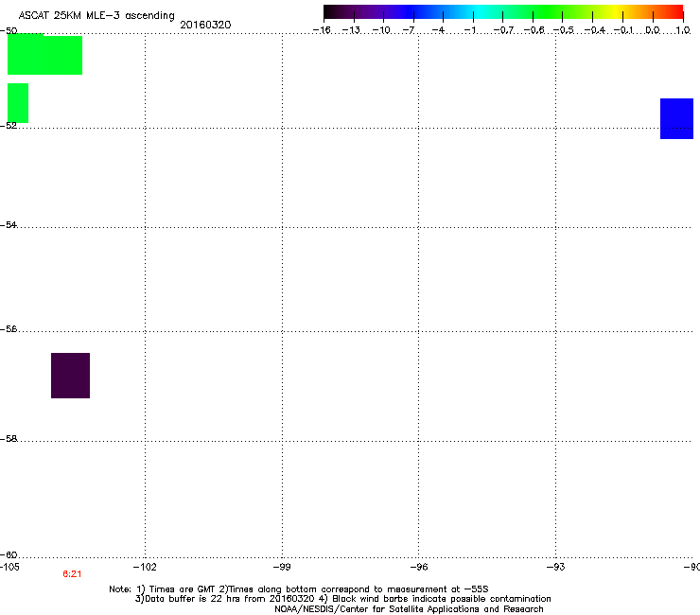Click the -50 latitude axis label

(9, 31)
